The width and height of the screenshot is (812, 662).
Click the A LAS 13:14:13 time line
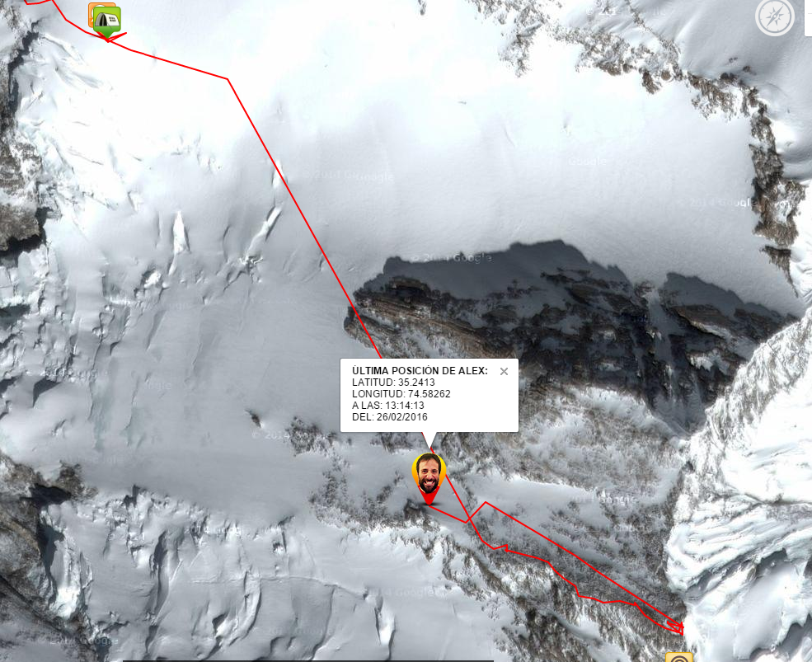(388, 405)
